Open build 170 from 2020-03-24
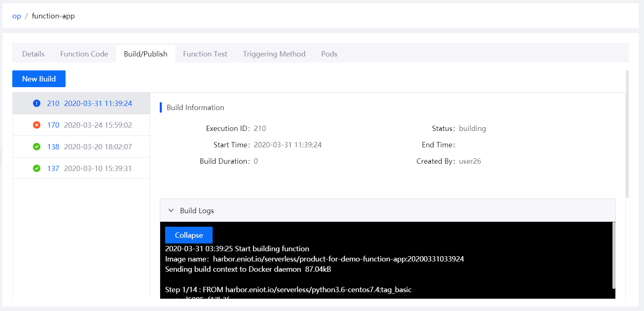 tap(89, 125)
